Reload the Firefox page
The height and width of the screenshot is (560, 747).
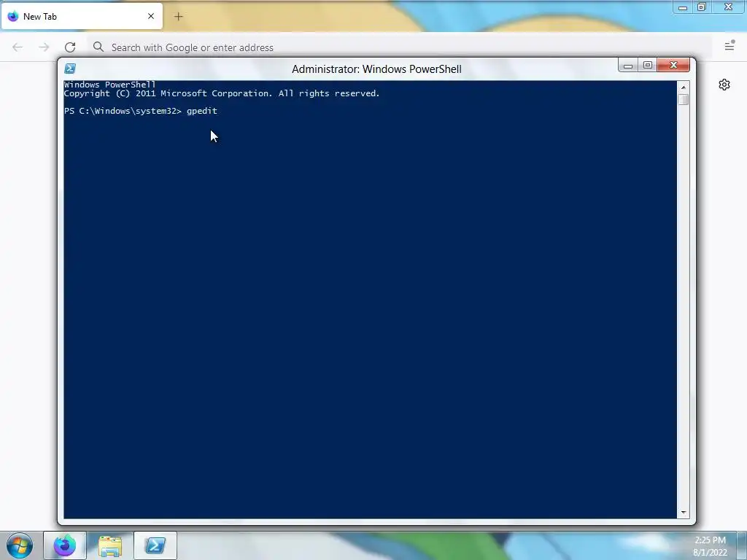pos(70,47)
